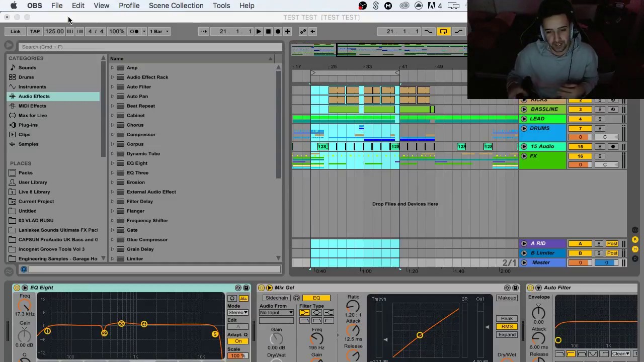Click the Play transport button
Image resolution: width=644 pixels, height=362 pixels.
(259, 31)
